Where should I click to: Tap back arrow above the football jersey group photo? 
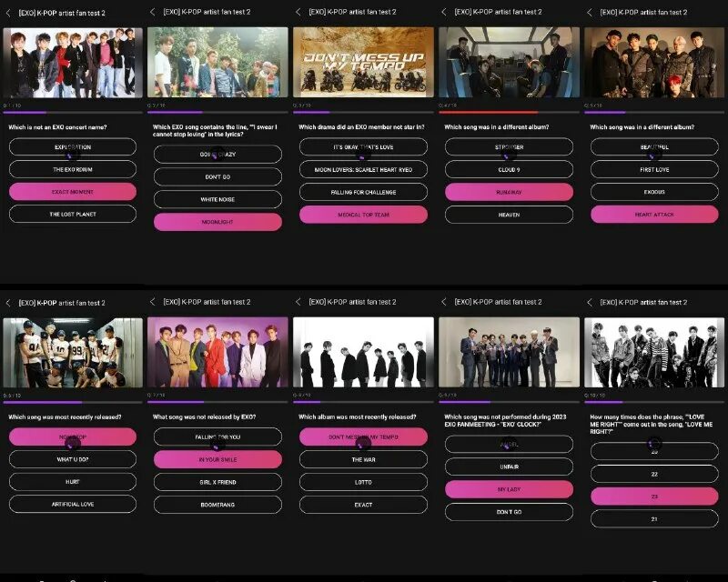(8, 303)
